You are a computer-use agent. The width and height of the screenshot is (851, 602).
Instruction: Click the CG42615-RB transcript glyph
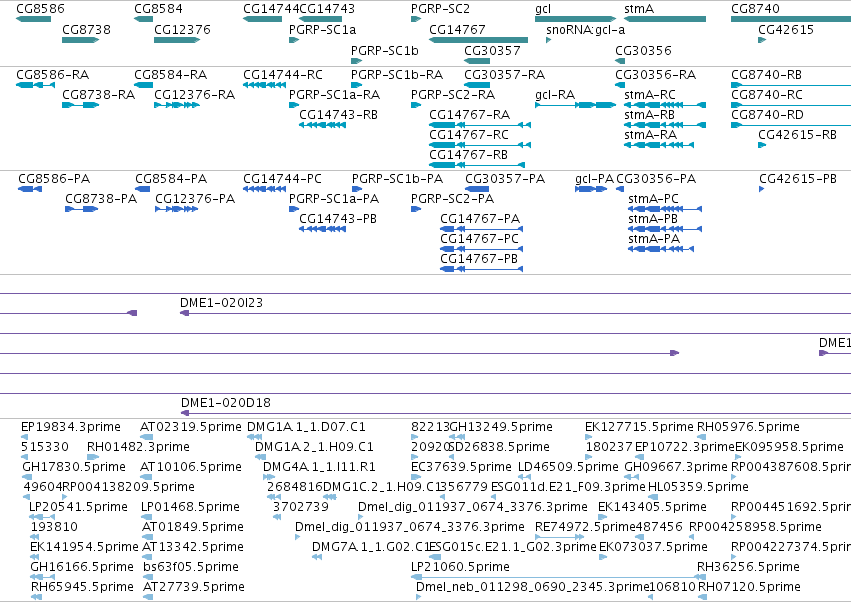tap(762, 145)
